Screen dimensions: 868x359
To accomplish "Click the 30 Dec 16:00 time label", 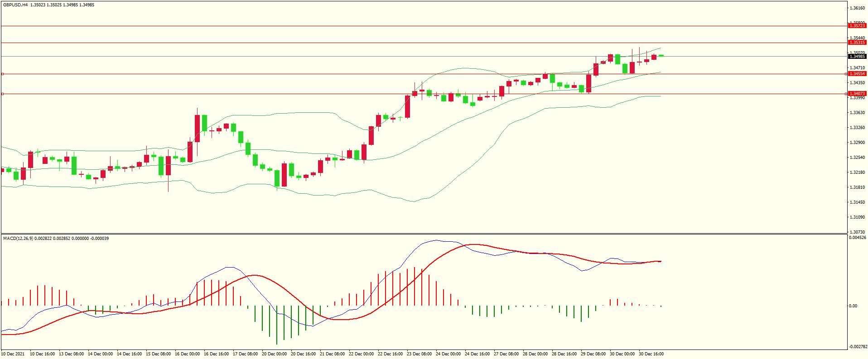I will pyautogui.click(x=651, y=354).
